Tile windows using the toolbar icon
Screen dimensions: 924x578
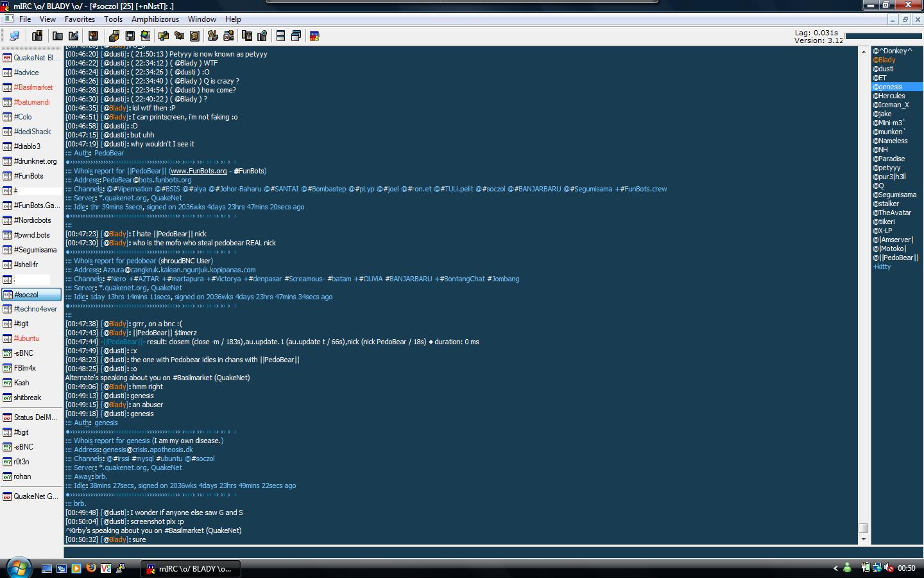point(280,36)
